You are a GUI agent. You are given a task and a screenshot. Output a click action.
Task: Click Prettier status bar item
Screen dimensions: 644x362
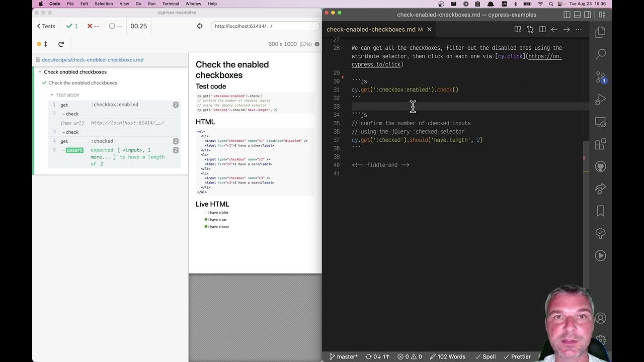coord(517,356)
